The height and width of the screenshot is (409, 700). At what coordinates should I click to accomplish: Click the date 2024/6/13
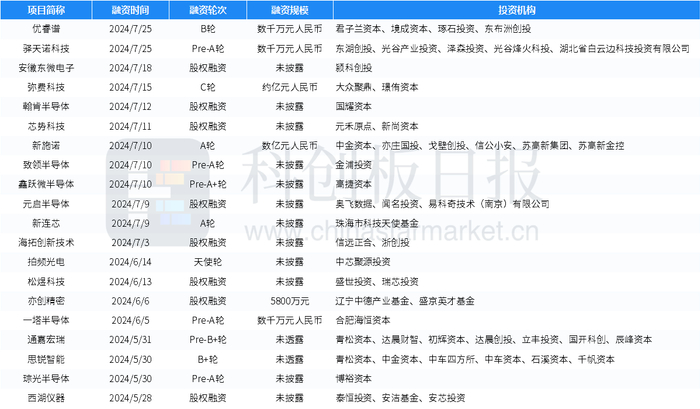pyautogui.click(x=130, y=282)
